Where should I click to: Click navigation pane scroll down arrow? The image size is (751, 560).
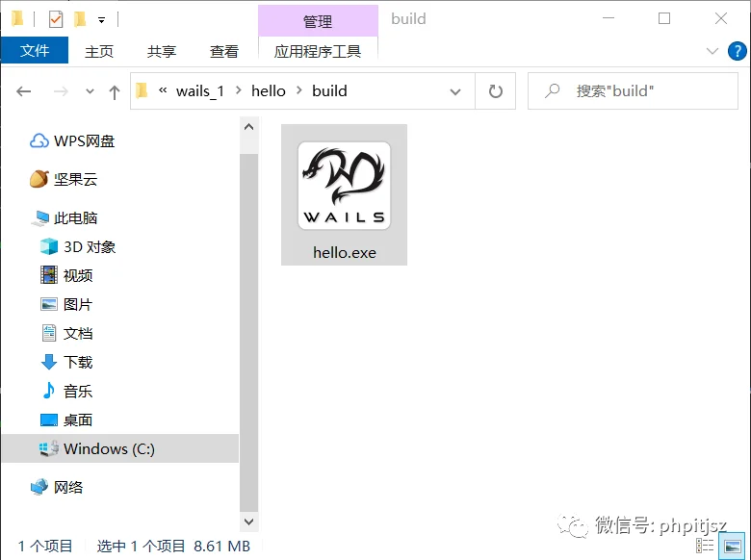[x=248, y=522]
